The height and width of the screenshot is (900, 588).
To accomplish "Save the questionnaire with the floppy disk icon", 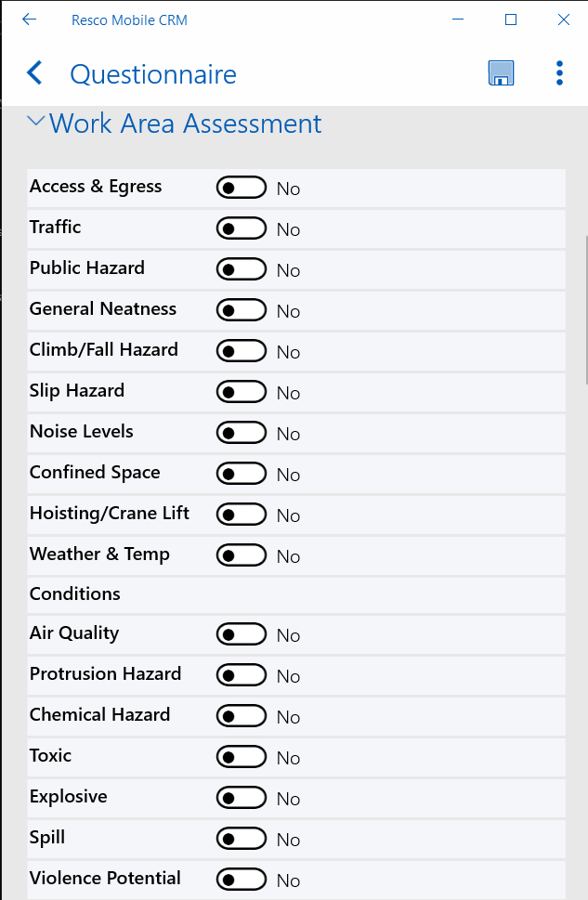I will [x=501, y=73].
